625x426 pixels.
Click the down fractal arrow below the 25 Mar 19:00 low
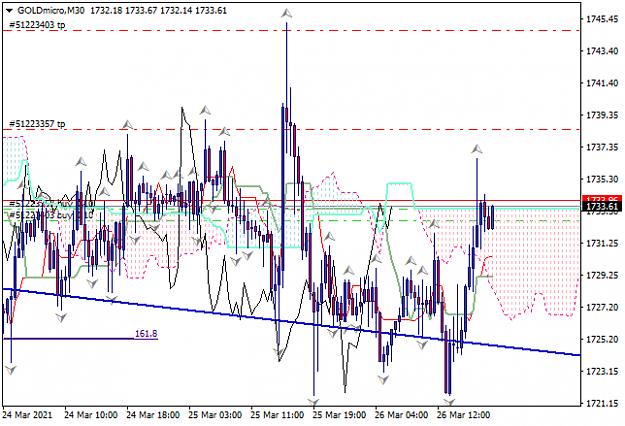pyautogui.click(x=314, y=402)
